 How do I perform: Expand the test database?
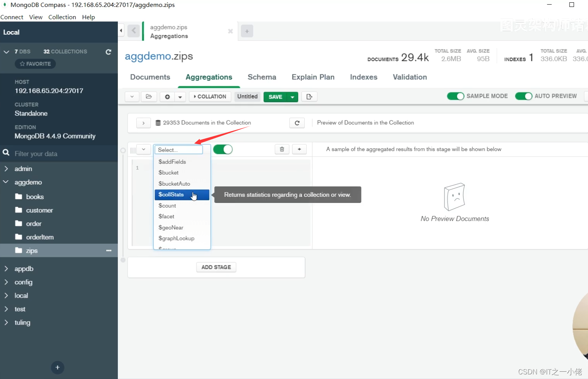[x=6, y=309]
